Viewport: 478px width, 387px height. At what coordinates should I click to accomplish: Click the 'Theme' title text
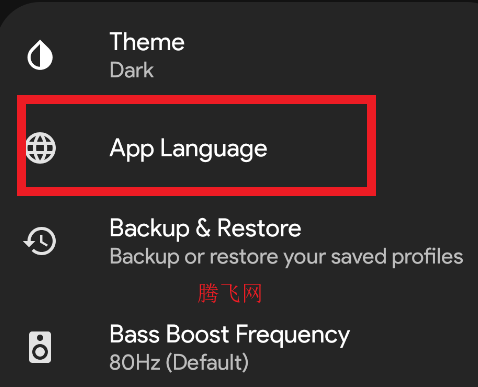coord(147,42)
